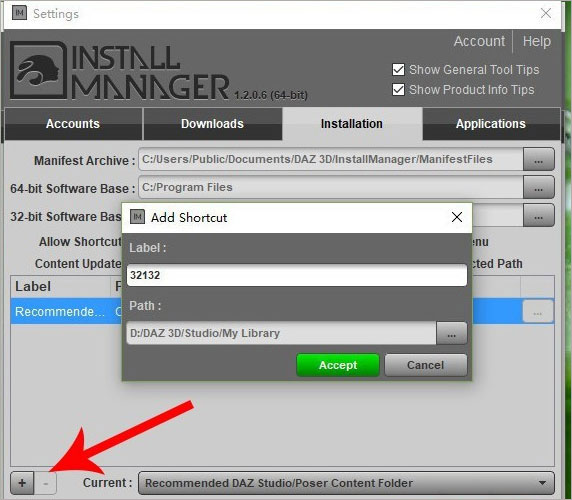The height and width of the screenshot is (500, 572).
Task: Switch to the Downloads tab
Action: point(212,124)
